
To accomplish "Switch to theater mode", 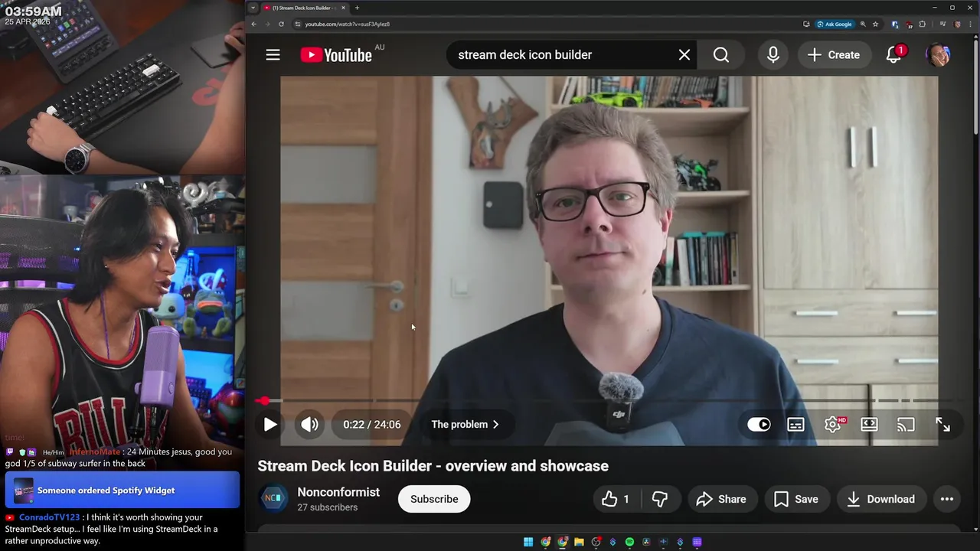I will (x=869, y=424).
